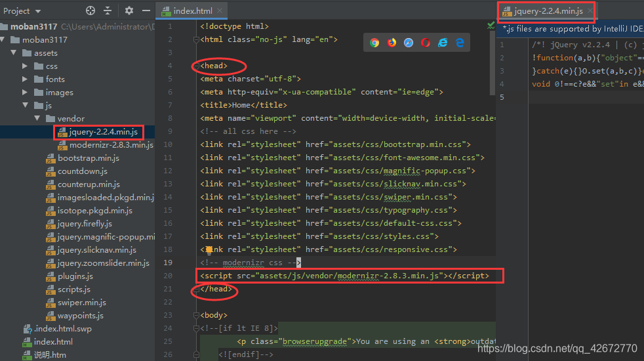644x361 pixels.
Task: Click the Collapse All icon in Project toolbar
Action: pyautogui.click(x=108, y=11)
